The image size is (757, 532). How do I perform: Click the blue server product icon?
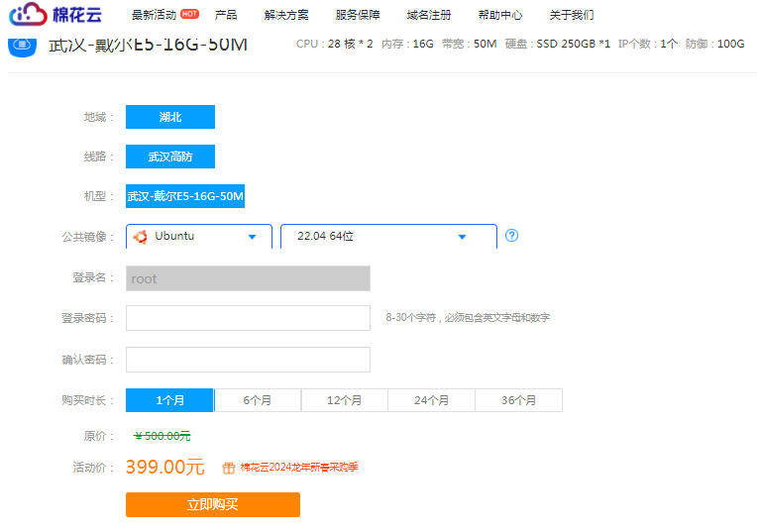tap(22, 47)
